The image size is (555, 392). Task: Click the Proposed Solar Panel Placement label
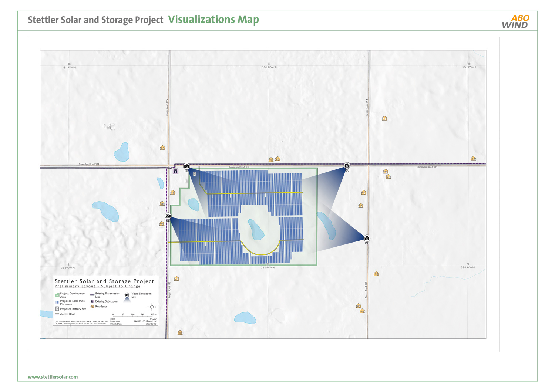[73, 303]
